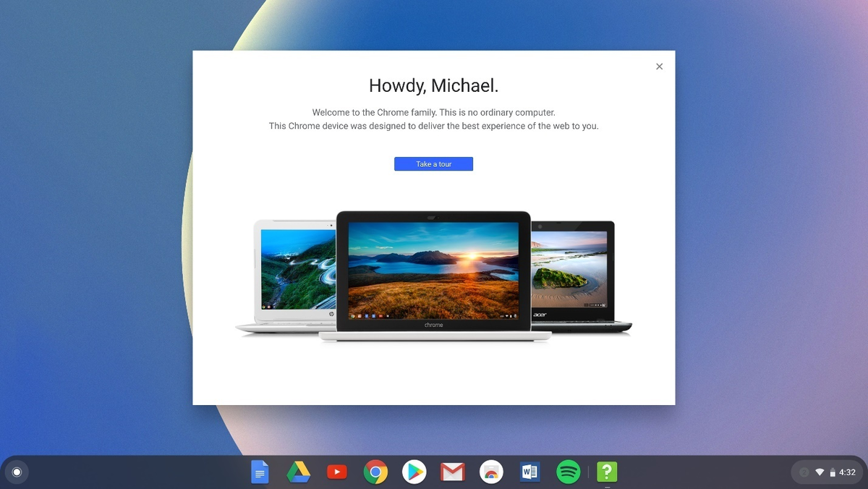Viewport: 868px width, 489px height.
Task: Open Gmail from the shelf
Action: [x=453, y=472]
